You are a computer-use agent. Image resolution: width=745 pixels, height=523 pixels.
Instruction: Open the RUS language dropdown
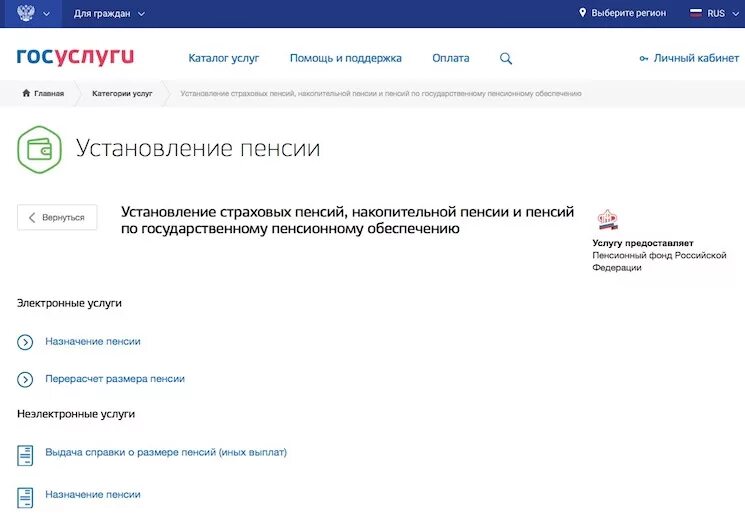pyautogui.click(x=723, y=13)
